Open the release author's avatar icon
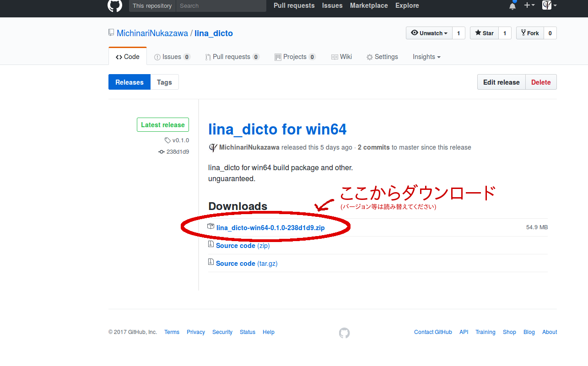This screenshot has width=588, height=366. (x=213, y=147)
